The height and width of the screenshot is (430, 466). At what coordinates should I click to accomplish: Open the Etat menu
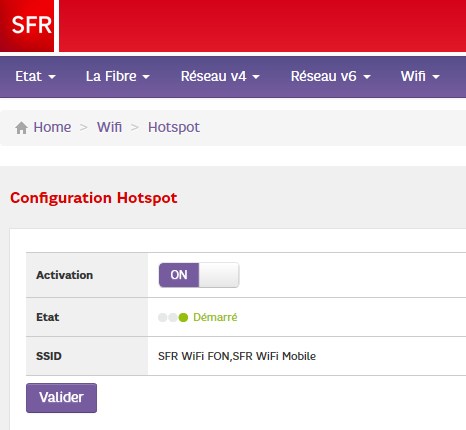36,77
